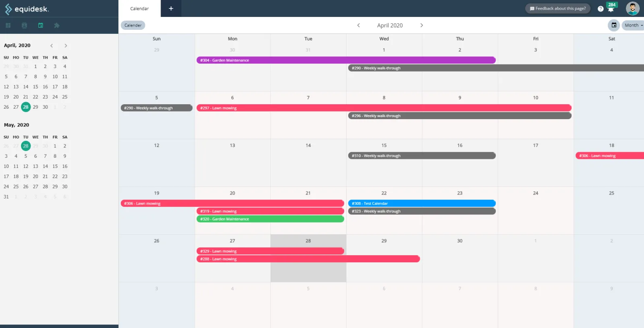Open #290 - Weekly walk-through on Sunday 5

coord(157,108)
